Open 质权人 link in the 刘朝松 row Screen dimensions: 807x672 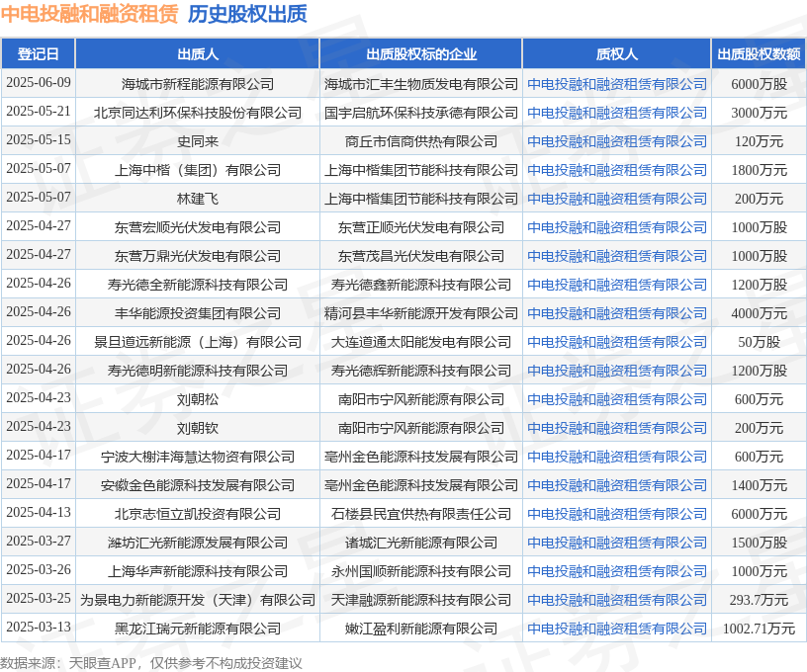(x=616, y=399)
